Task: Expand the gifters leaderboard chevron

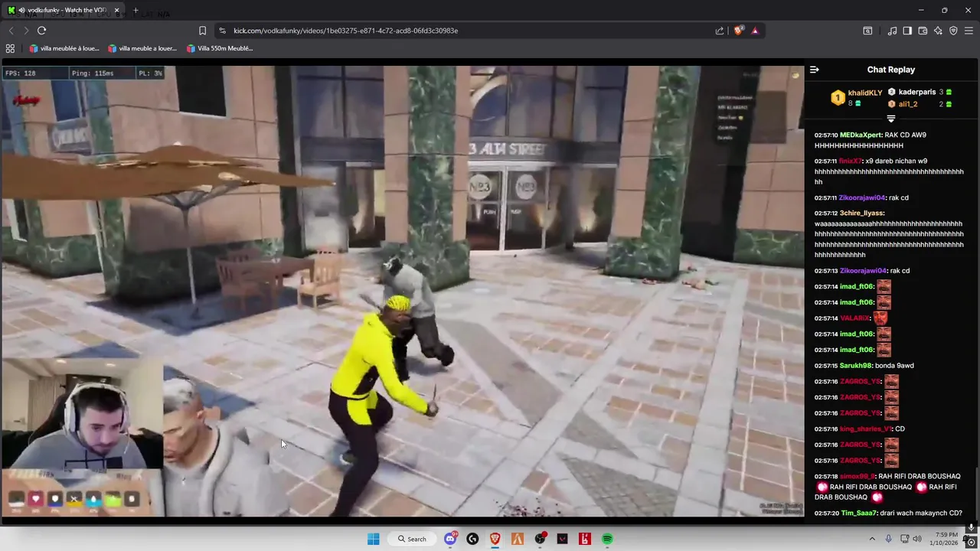Action: pos(890,119)
